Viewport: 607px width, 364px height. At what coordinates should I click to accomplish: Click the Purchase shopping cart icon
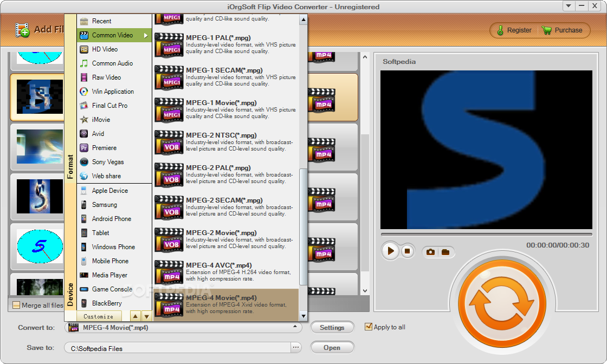coord(546,30)
